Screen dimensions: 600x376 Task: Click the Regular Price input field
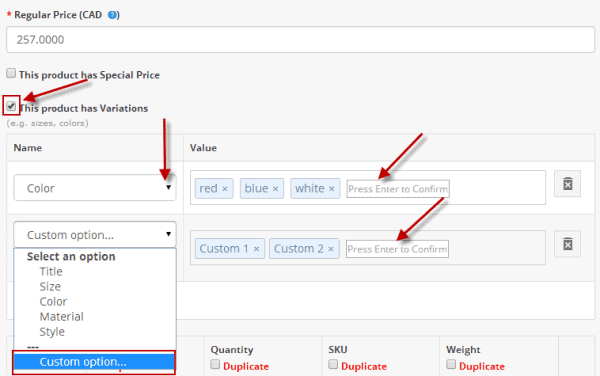[300, 39]
